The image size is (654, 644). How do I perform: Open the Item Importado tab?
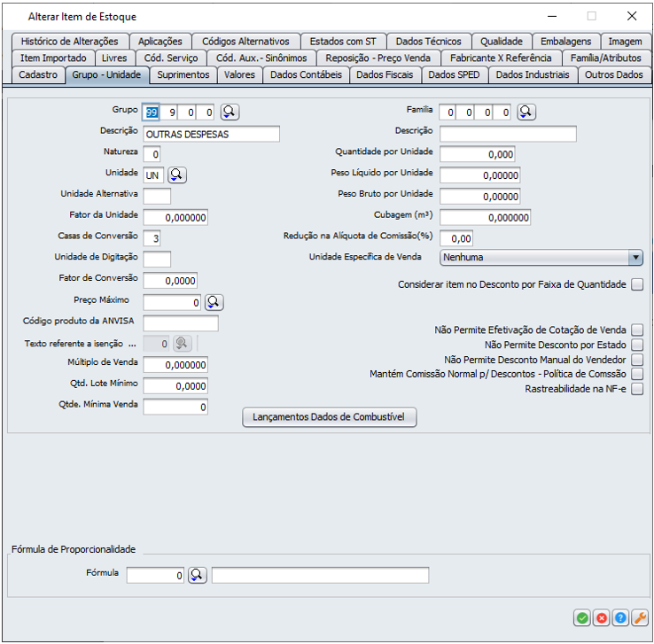tap(53, 58)
